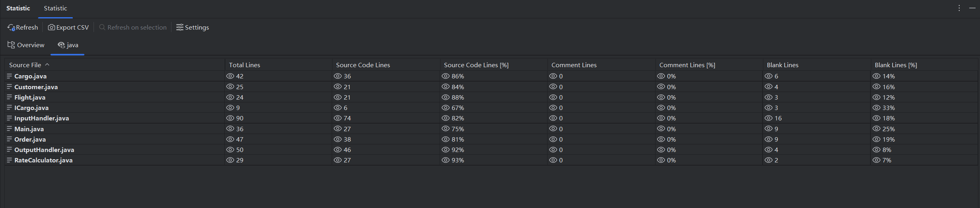Click eye icon for Cargo.java total lines

[230, 76]
